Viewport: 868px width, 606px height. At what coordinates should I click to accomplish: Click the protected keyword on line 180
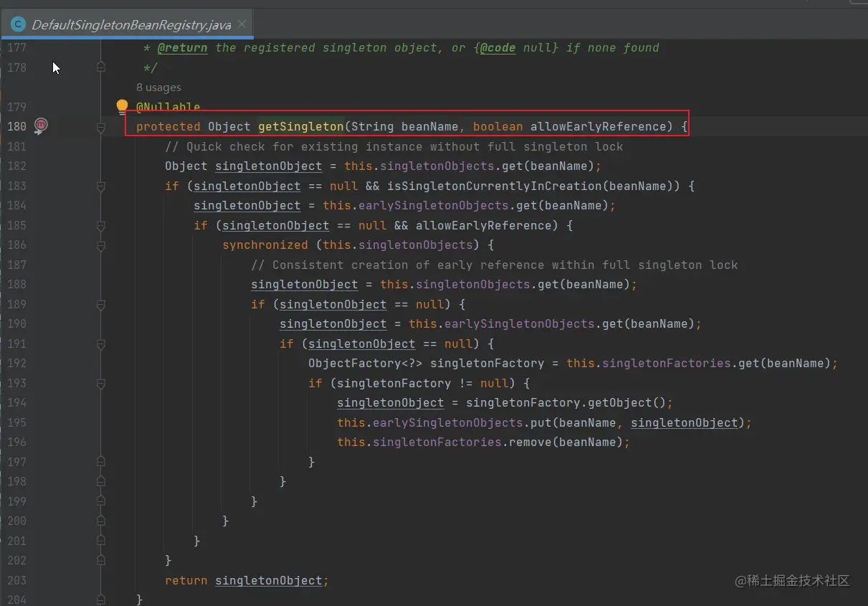click(x=168, y=126)
